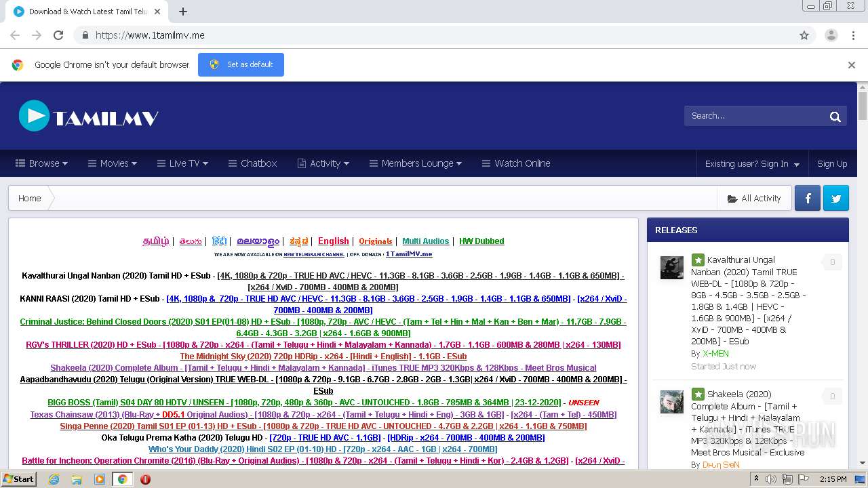Select the Kannada language category link
Image resolution: width=868 pixels, height=488 pixels.
(x=299, y=241)
